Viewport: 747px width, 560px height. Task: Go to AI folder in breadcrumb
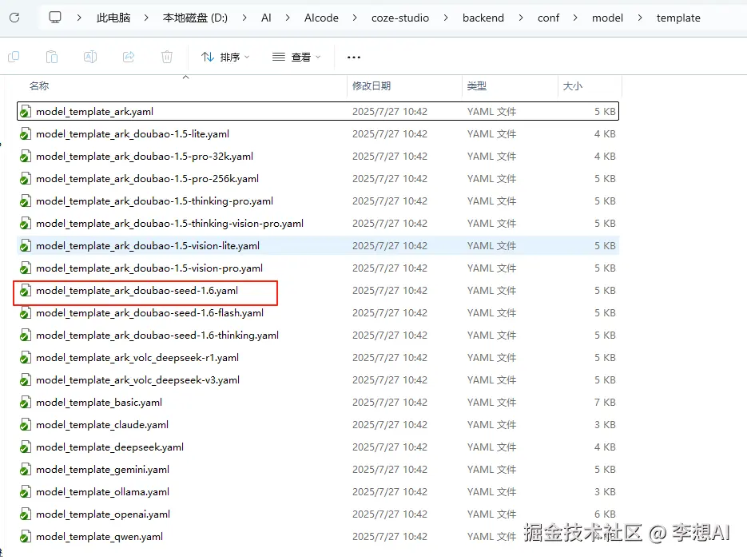[266, 18]
